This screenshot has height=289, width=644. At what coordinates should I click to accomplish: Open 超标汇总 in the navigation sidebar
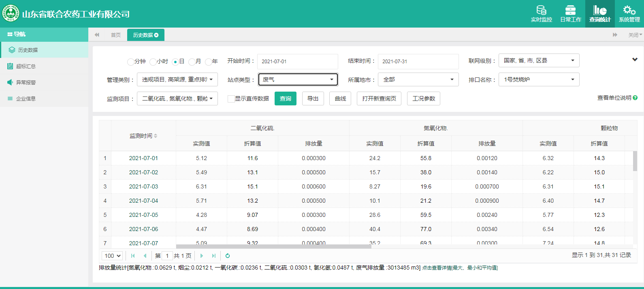pyautogui.click(x=26, y=66)
